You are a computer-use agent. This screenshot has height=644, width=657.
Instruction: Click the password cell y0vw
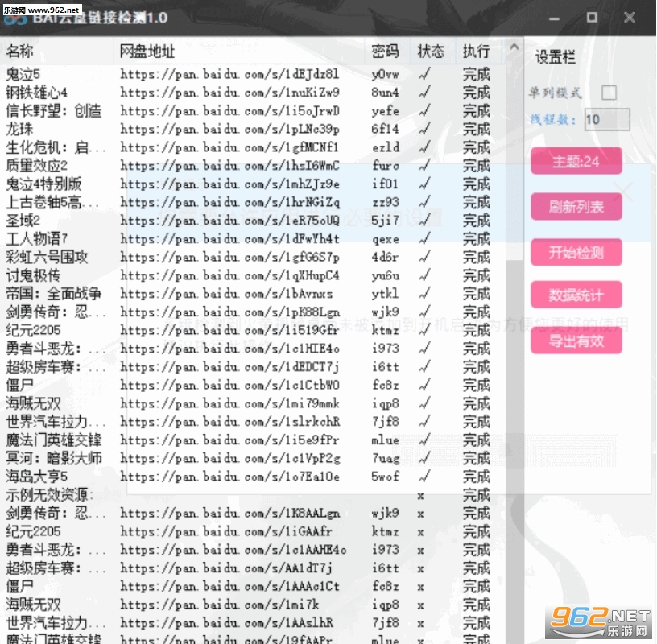(x=385, y=75)
